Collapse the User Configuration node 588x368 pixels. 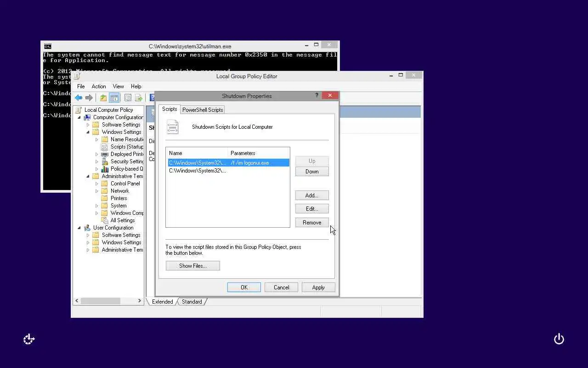(x=79, y=228)
